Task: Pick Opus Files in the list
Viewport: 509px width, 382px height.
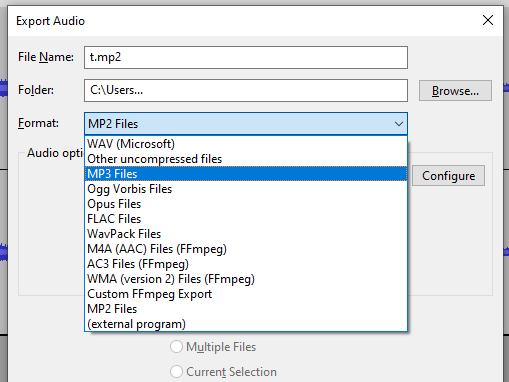Action: 246,204
